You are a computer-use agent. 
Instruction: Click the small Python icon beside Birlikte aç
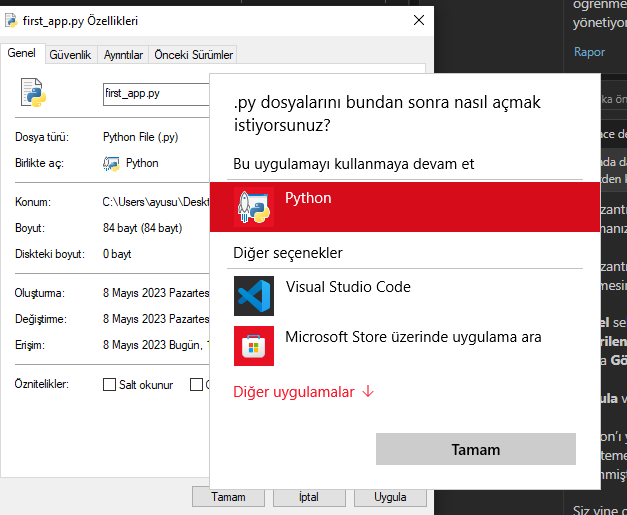click(111, 164)
